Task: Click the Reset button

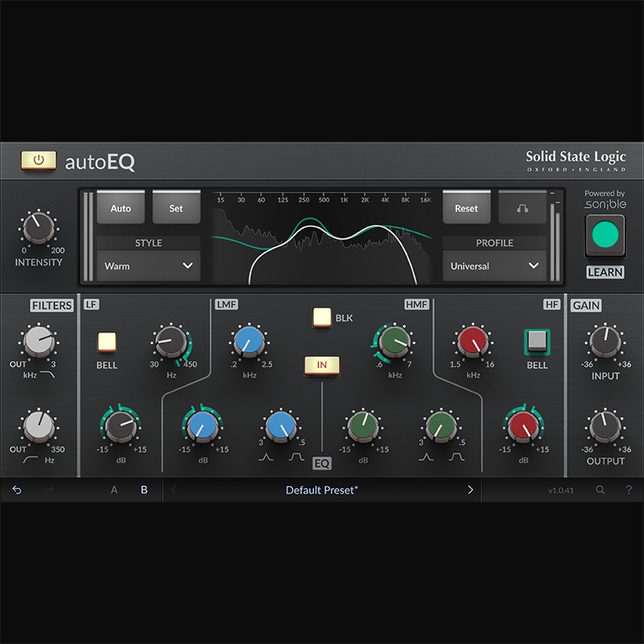Action: (466, 208)
